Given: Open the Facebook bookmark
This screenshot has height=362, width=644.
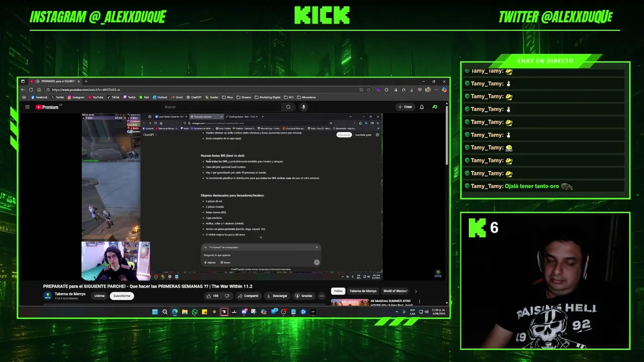Looking at the screenshot, I should click(39, 97).
